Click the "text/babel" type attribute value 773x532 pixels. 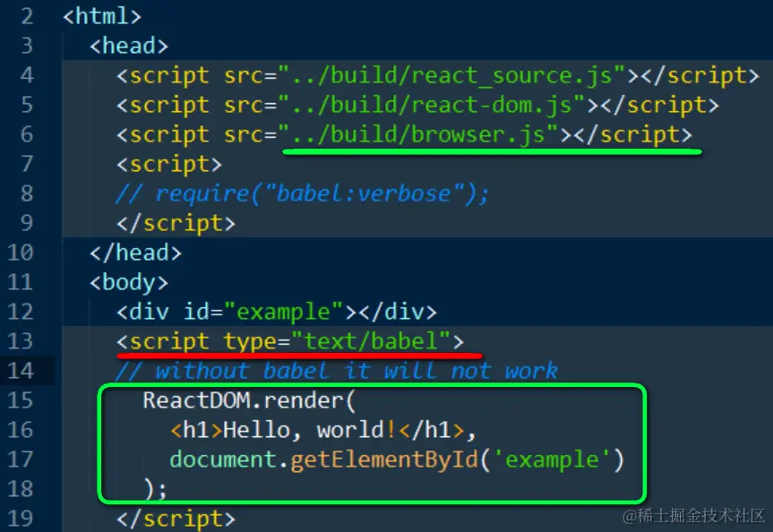(371, 341)
